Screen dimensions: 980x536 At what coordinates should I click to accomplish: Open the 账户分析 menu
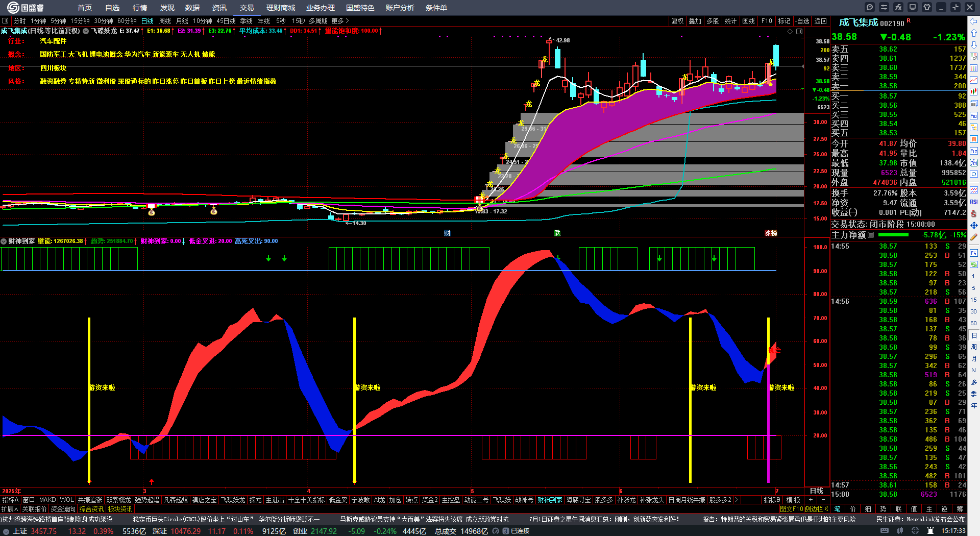pos(400,8)
